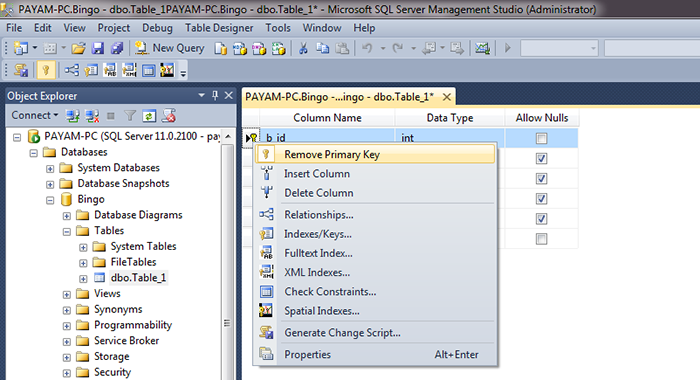Click Refresh icon in Object Explorer toolbar
Screen dimensions: 700x380
click(149, 116)
